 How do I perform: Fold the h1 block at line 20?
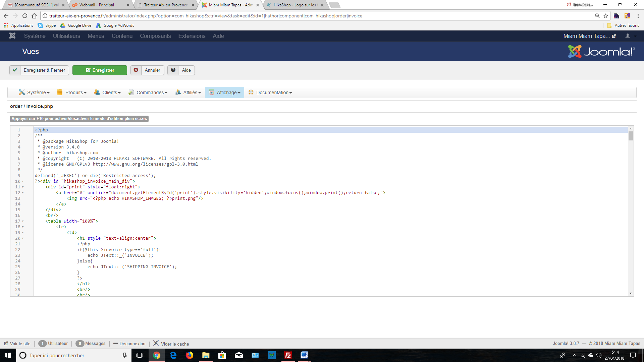pos(23,238)
